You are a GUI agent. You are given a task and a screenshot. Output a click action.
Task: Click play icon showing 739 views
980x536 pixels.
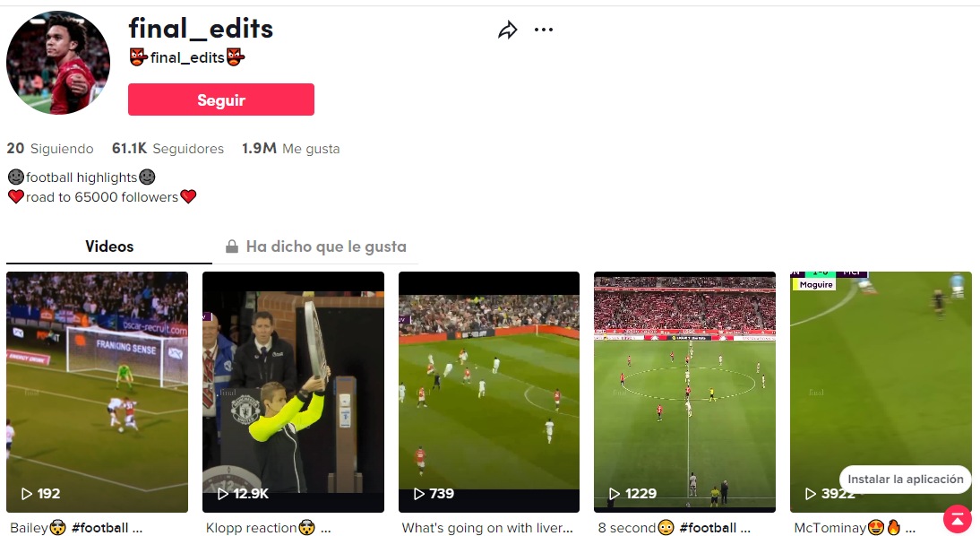419,494
